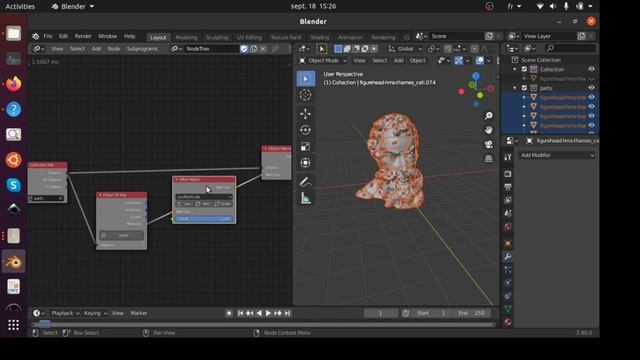Viewport: 640px width, 360px height.
Task: Switch perspective/orthographic with the grid icon
Action: pos(489,158)
